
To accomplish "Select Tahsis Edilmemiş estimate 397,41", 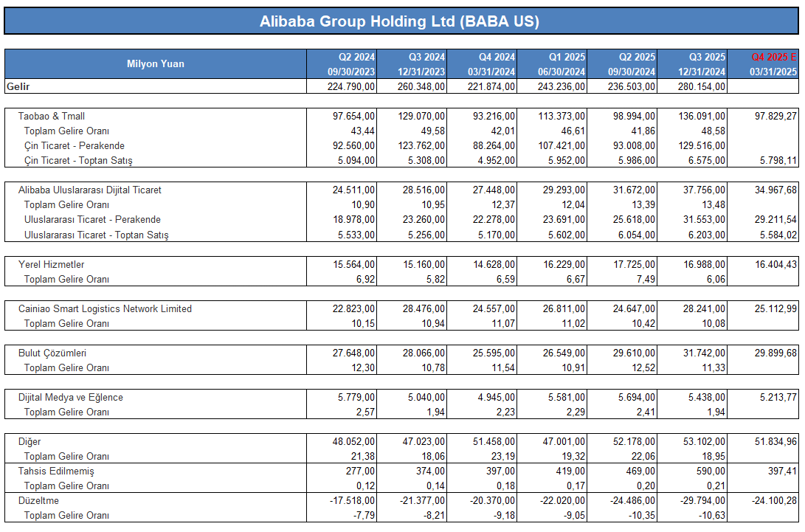I will coord(782,471).
